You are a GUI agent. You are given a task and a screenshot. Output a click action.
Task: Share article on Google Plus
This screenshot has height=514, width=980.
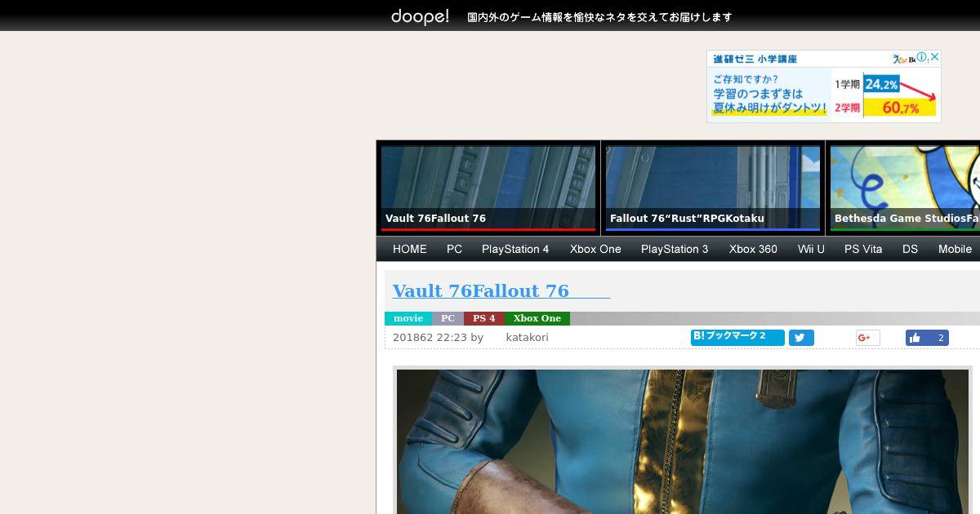point(868,338)
